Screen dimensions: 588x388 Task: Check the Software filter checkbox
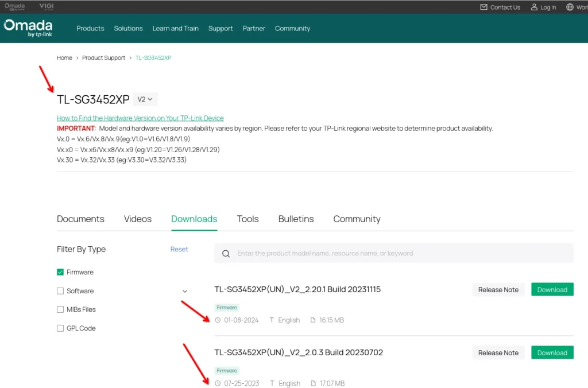tap(60, 291)
